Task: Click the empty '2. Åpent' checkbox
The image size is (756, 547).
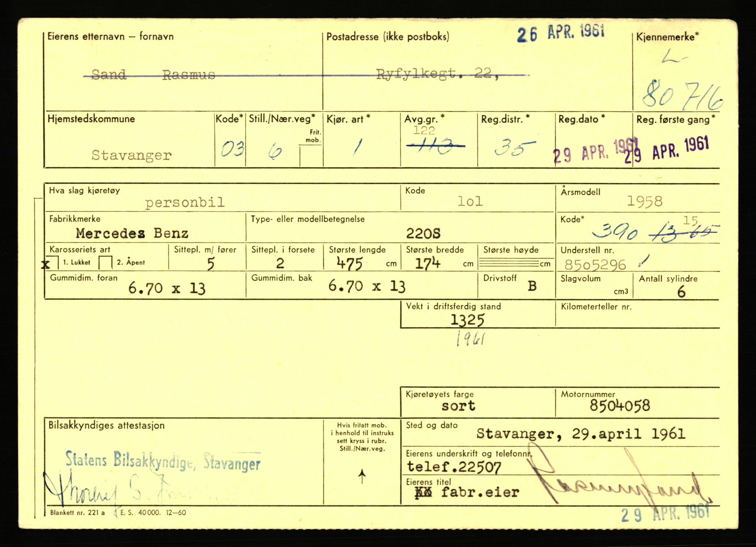Action: tap(106, 263)
